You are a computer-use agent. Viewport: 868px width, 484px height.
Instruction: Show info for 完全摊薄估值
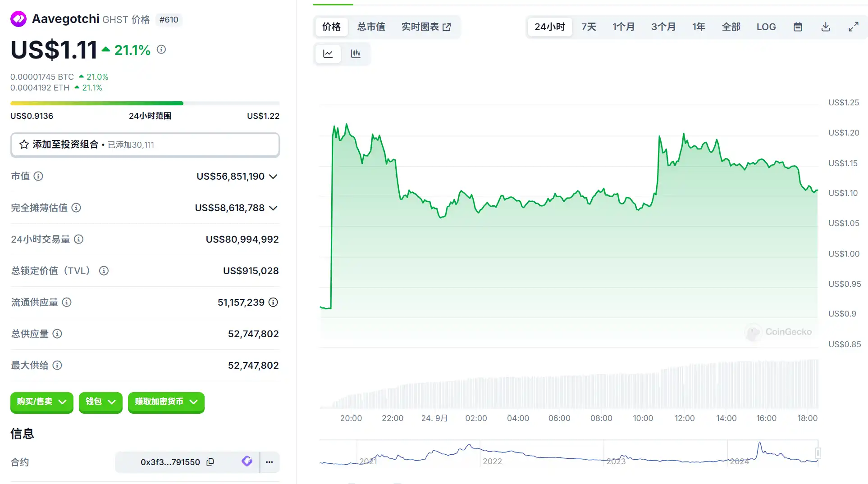click(76, 208)
